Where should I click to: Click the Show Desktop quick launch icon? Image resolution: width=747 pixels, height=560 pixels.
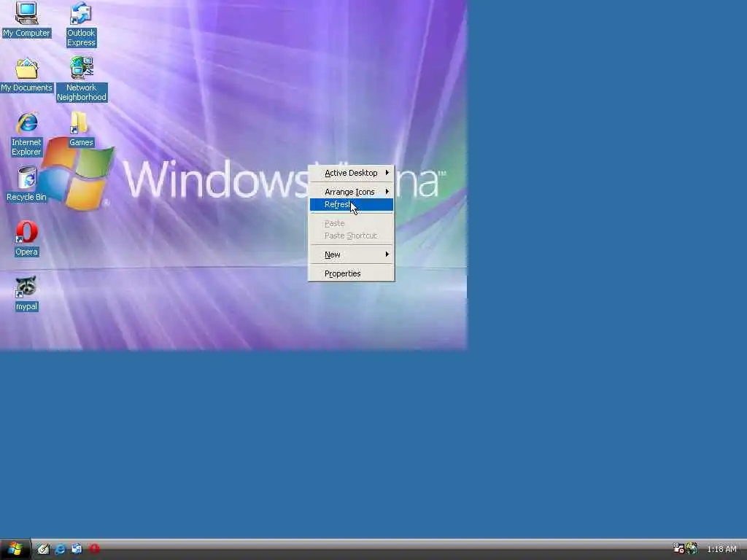coord(43,549)
